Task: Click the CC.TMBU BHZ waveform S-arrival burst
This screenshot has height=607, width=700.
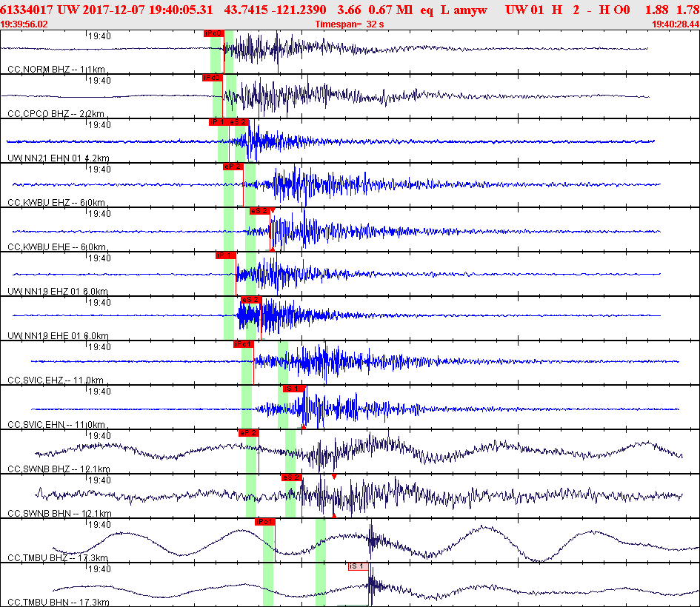Action: (x=371, y=539)
